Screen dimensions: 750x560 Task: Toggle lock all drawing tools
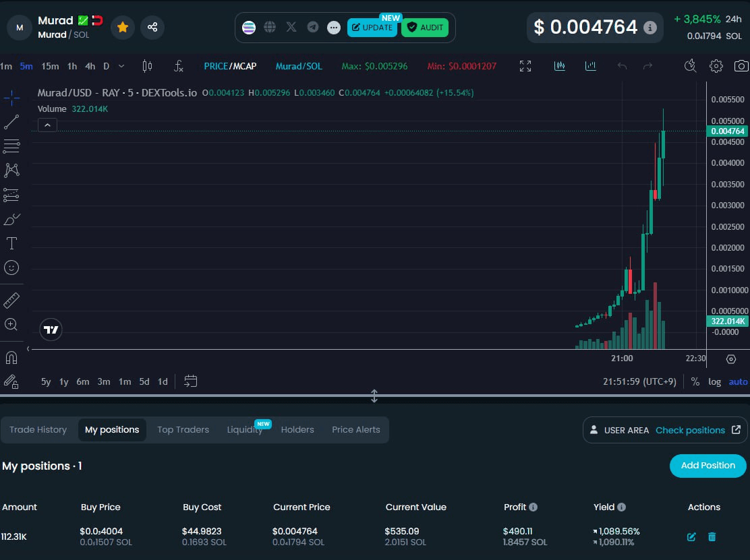click(x=11, y=381)
